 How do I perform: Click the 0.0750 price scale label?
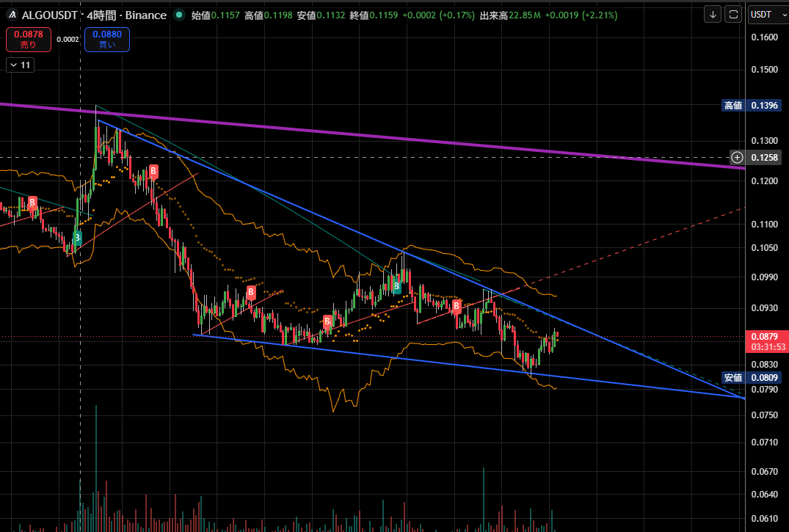click(764, 415)
